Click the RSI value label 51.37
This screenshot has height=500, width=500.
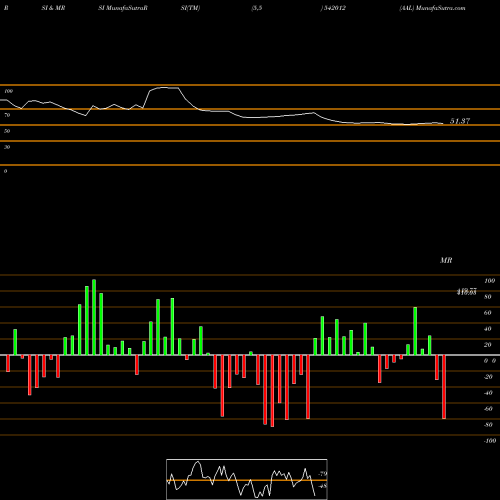click(x=460, y=121)
